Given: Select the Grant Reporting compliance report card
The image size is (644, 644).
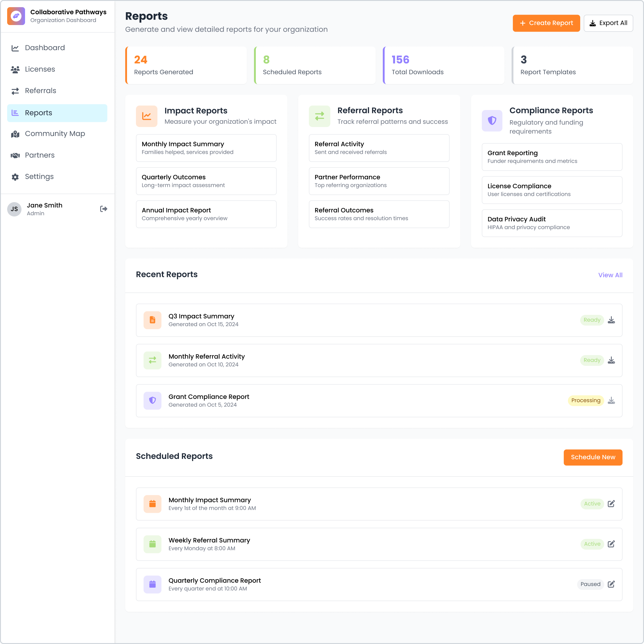Looking at the screenshot, I should (552, 157).
